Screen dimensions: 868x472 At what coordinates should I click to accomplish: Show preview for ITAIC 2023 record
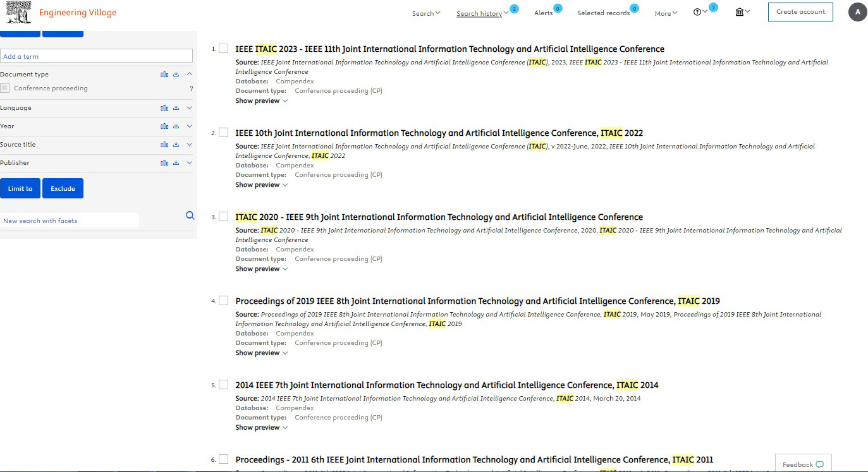point(262,101)
